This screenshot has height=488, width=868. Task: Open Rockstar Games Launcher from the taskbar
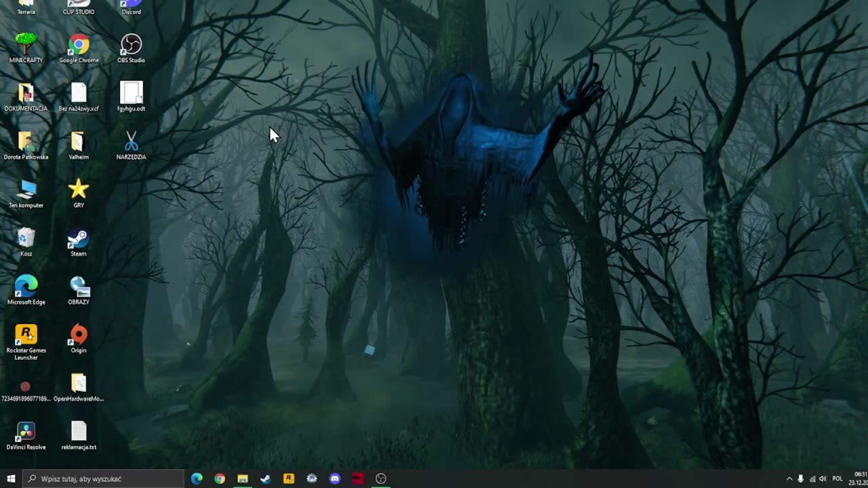(289, 479)
